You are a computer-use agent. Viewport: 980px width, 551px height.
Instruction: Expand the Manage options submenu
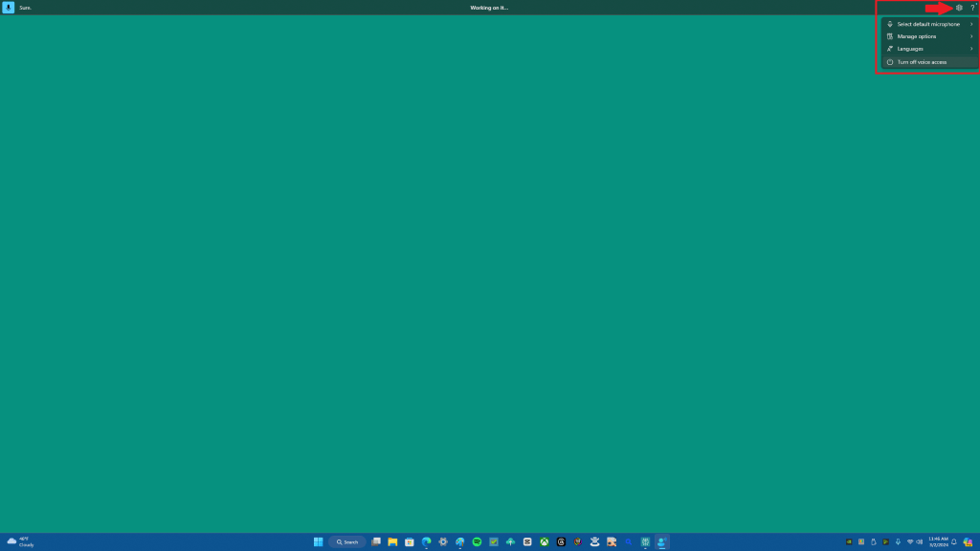point(929,36)
